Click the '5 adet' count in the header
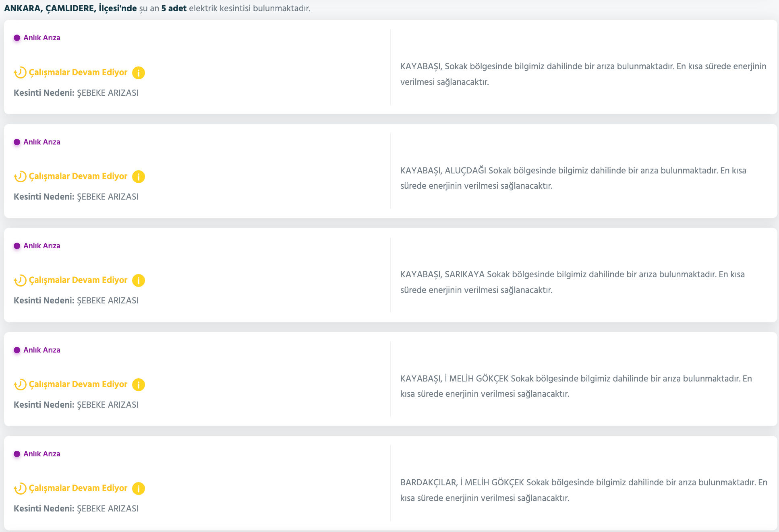 tap(174, 8)
